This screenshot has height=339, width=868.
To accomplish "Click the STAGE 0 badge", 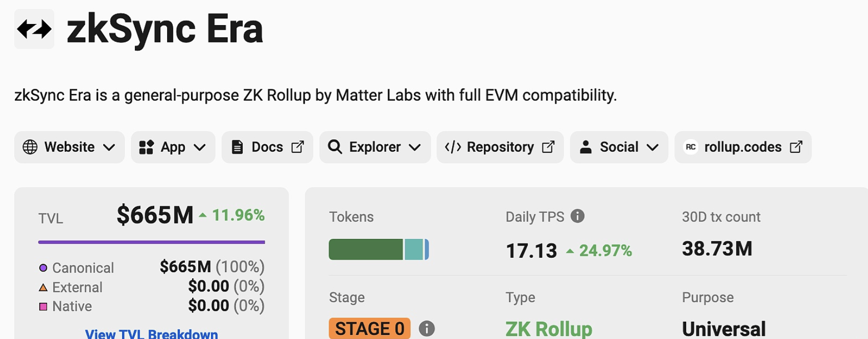I will [x=369, y=329].
